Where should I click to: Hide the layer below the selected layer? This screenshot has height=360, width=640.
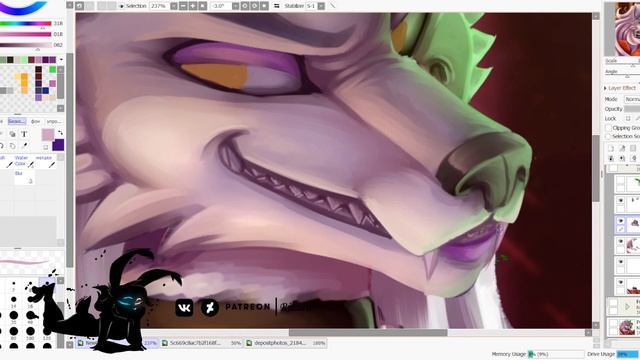(x=620, y=241)
